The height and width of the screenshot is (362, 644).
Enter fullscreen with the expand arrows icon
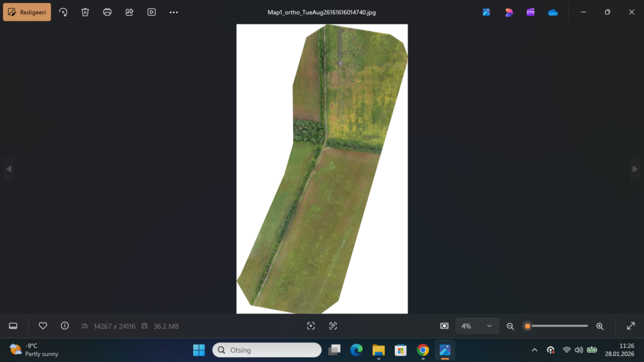click(631, 326)
